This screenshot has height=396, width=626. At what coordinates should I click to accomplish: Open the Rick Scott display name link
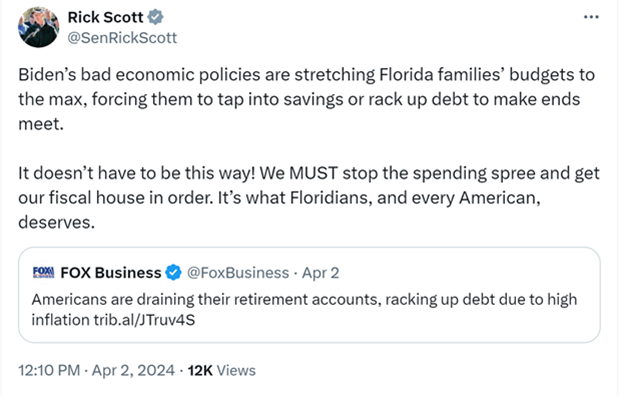point(105,17)
